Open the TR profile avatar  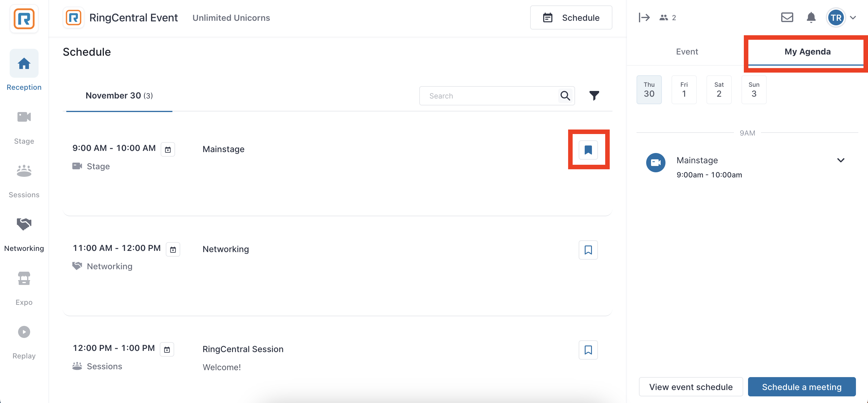[836, 17]
